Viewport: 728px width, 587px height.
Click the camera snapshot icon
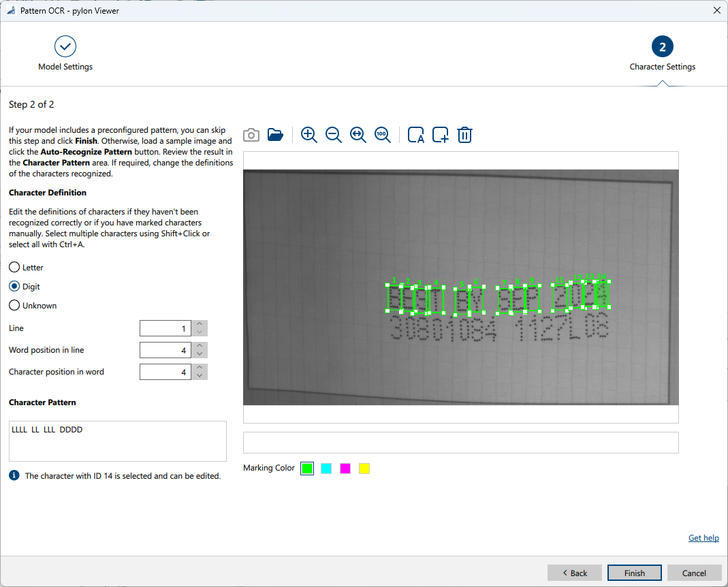coord(251,135)
